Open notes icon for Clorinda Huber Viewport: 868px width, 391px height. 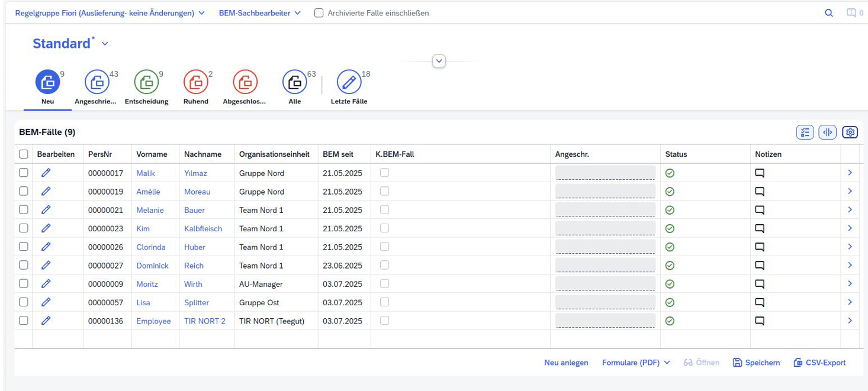click(x=760, y=247)
